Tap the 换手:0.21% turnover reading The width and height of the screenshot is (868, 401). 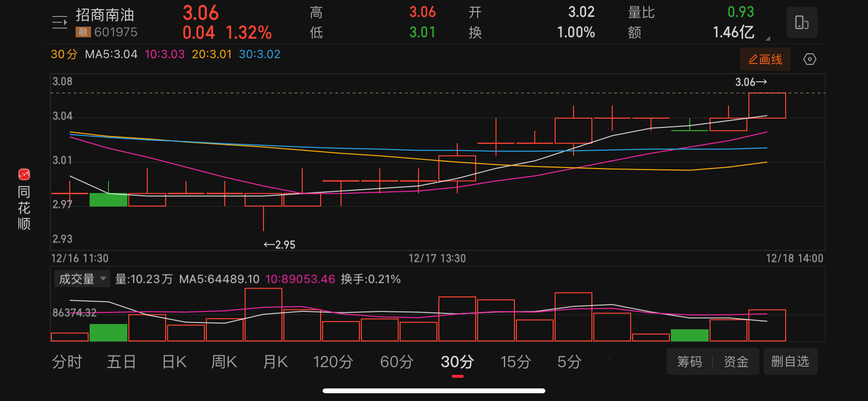pyautogui.click(x=371, y=279)
